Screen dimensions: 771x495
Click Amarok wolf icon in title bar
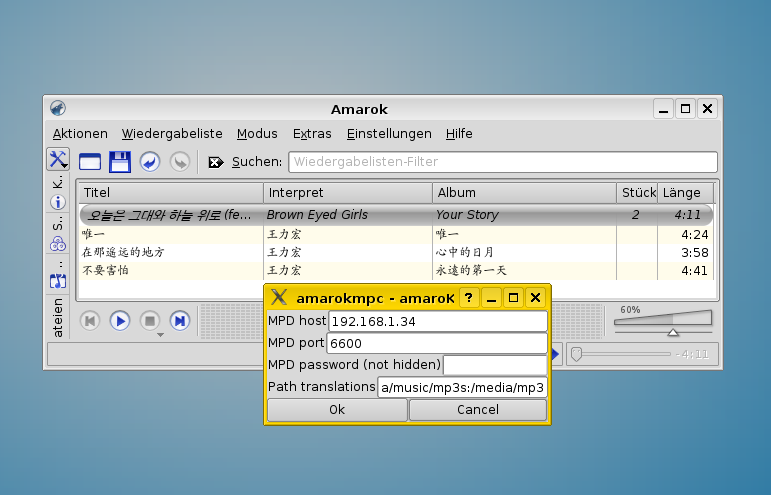pos(58,108)
